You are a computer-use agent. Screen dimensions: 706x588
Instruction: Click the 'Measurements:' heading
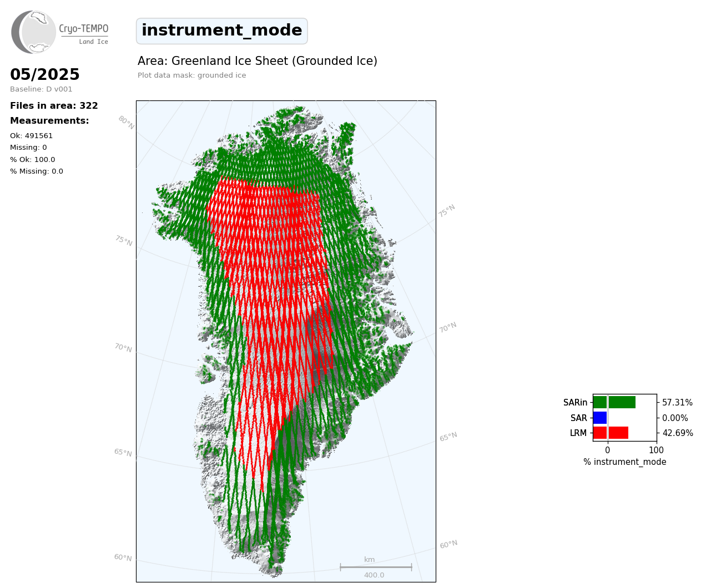click(x=49, y=121)
